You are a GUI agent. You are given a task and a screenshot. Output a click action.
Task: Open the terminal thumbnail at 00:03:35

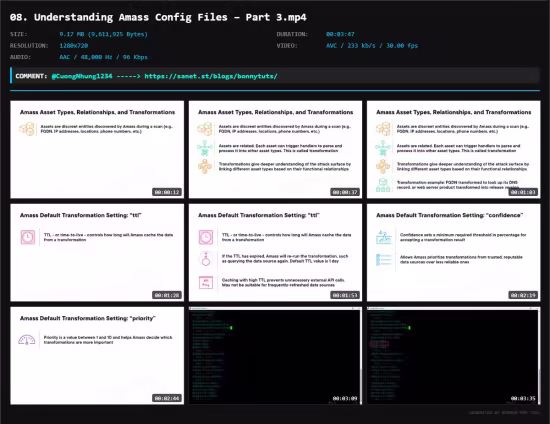(453, 356)
